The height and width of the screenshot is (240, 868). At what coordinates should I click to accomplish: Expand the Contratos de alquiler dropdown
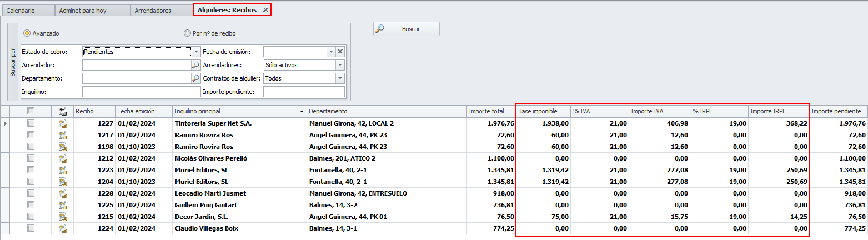click(x=340, y=78)
